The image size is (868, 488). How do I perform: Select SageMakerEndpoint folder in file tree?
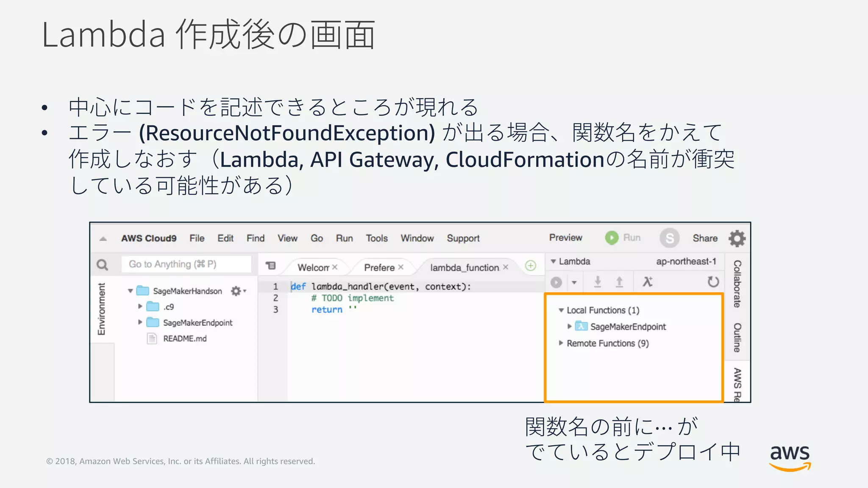point(198,323)
